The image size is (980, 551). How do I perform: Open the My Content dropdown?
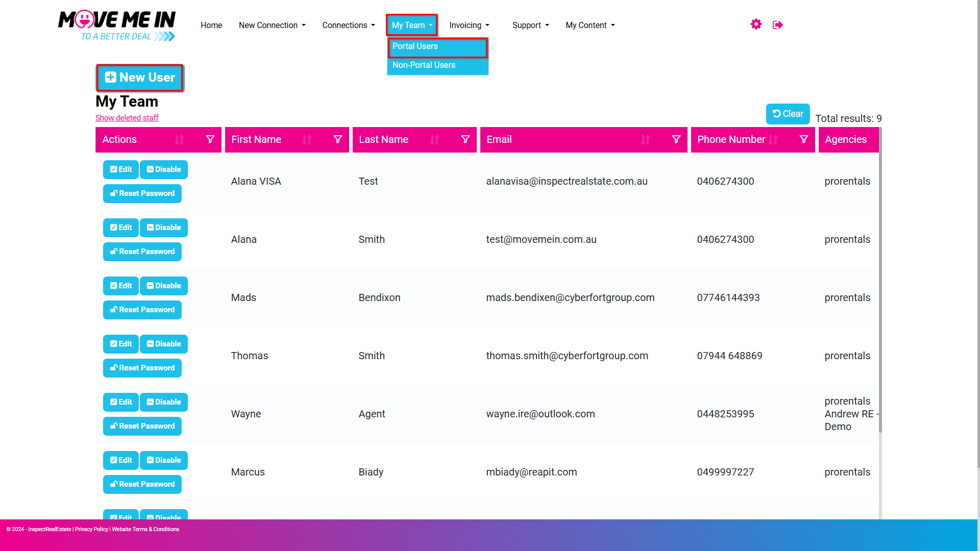click(590, 25)
